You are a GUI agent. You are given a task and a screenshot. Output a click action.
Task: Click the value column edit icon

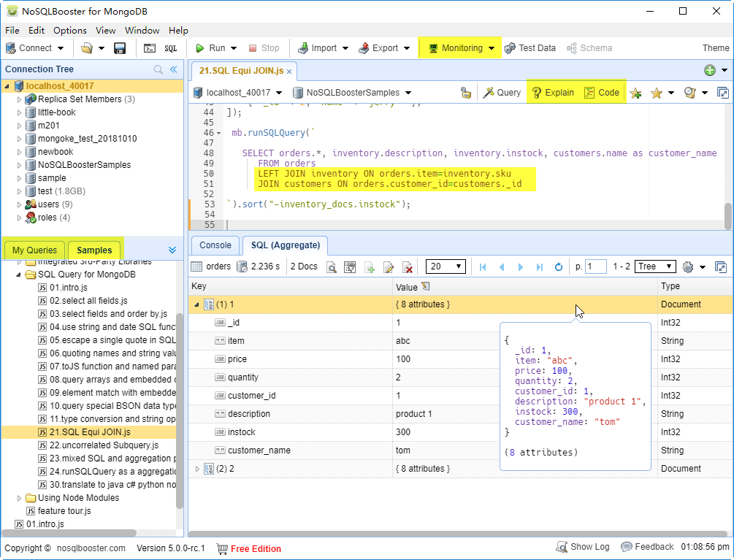tap(426, 286)
